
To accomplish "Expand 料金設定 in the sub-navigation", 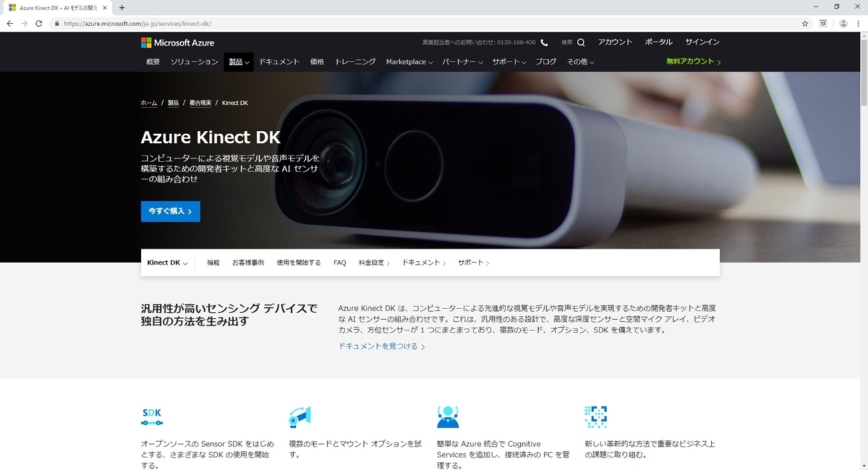I will [x=374, y=262].
